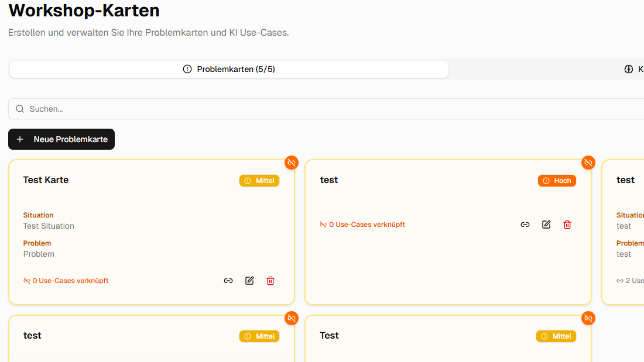
Task: Click the 'Test Karte' card title
Action: tap(46, 180)
